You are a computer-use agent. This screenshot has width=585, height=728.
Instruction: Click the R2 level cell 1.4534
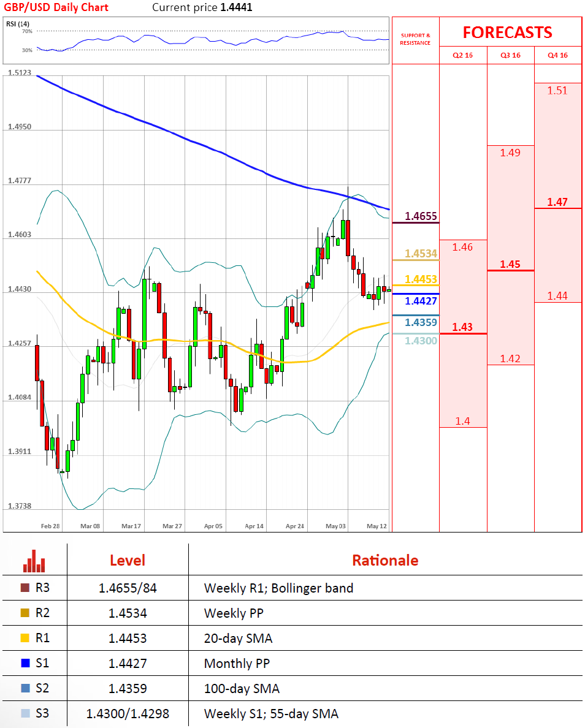point(128,613)
